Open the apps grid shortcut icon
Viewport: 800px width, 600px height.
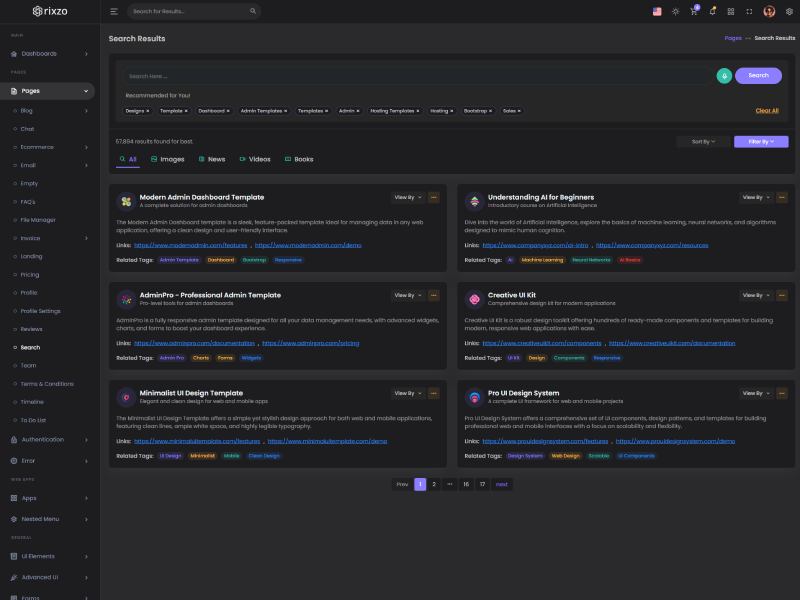pyautogui.click(x=731, y=11)
